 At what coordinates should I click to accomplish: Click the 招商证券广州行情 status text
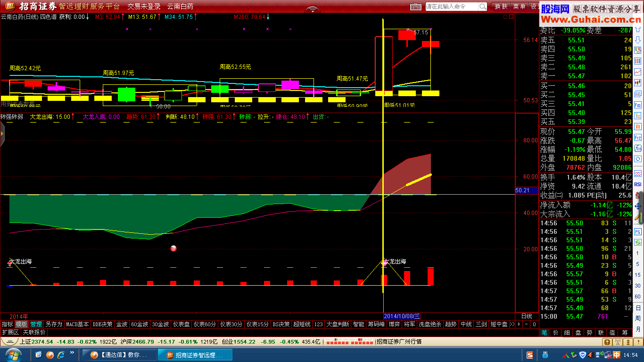[399, 341]
